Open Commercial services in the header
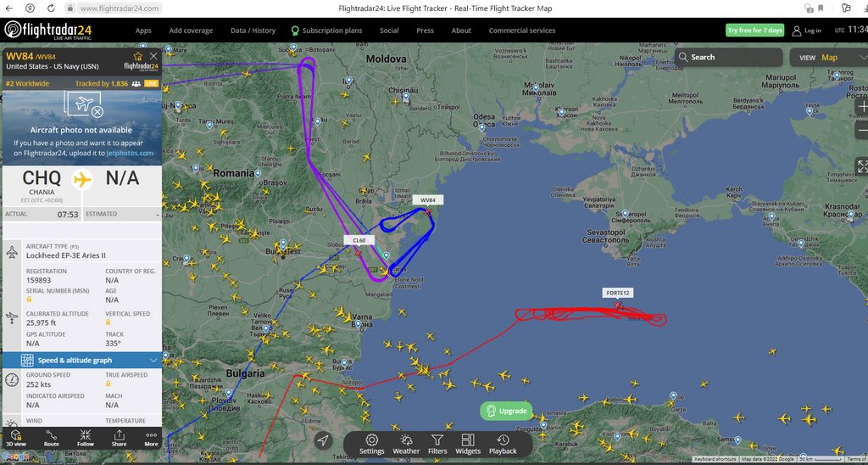The width and height of the screenshot is (868, 465). pos(522,31)
